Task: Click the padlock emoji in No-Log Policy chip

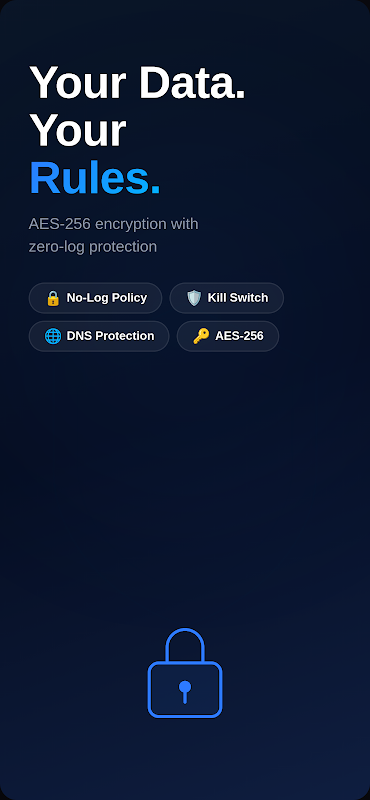Action: point(53,298)
